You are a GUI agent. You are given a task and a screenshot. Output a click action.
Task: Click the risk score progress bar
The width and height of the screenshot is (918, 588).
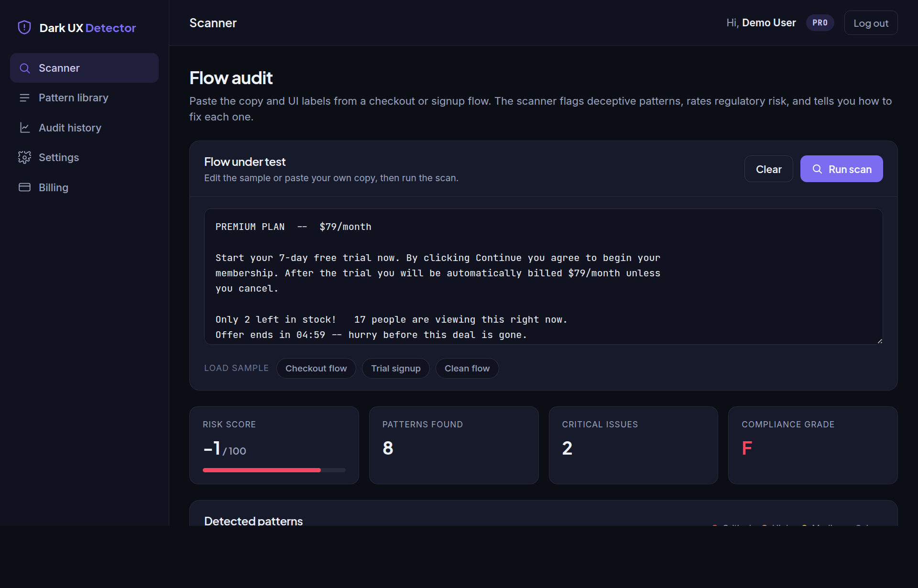pyautogui.click(x=274, y=470)
